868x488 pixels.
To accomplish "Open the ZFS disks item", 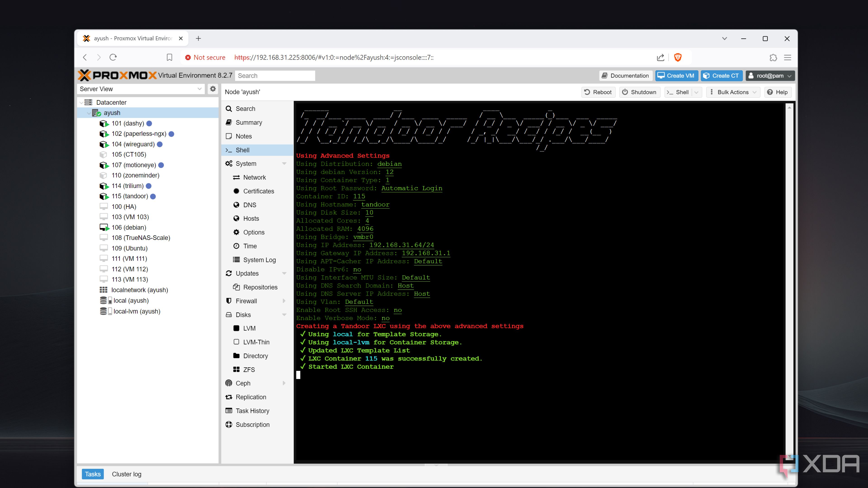I will coord(257,370).
